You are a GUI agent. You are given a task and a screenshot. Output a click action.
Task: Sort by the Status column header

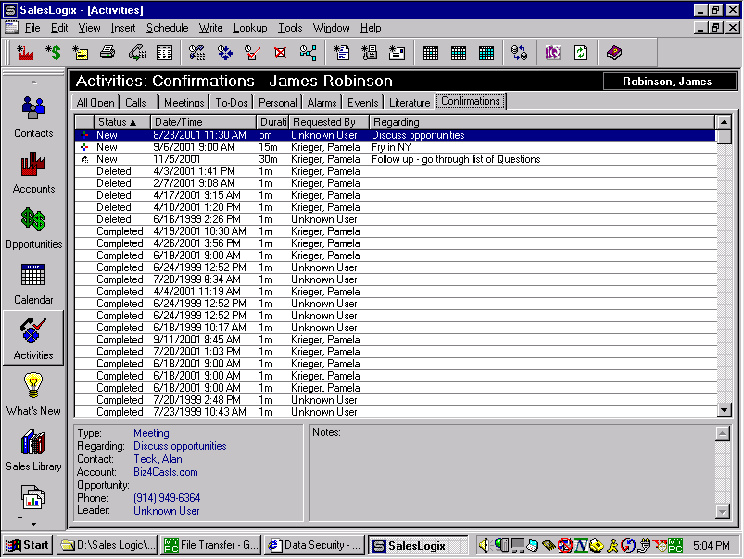pyautogui.click(x=122, y=122)
